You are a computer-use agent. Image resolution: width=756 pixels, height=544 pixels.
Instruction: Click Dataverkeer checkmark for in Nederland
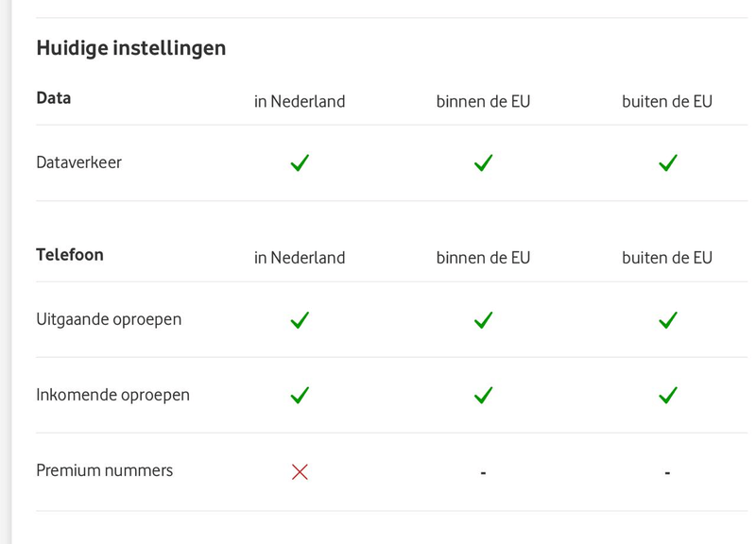300,163
